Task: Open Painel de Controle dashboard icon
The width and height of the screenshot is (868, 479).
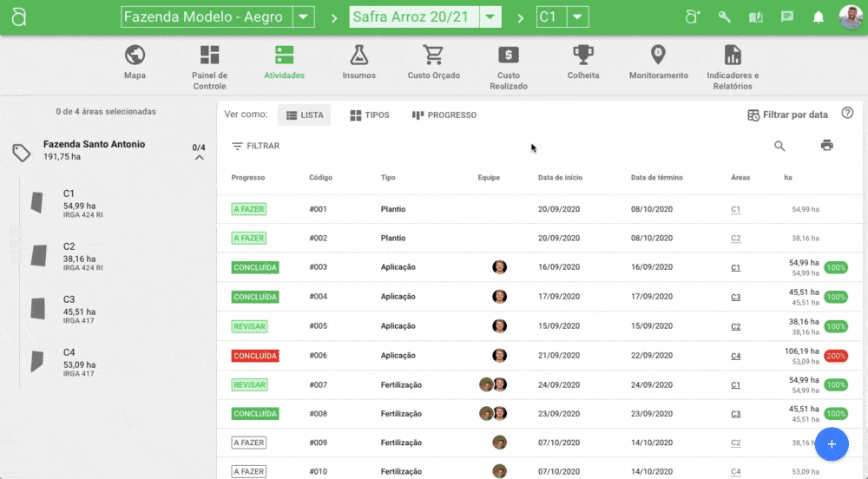Action: click(x=209, y=56)
